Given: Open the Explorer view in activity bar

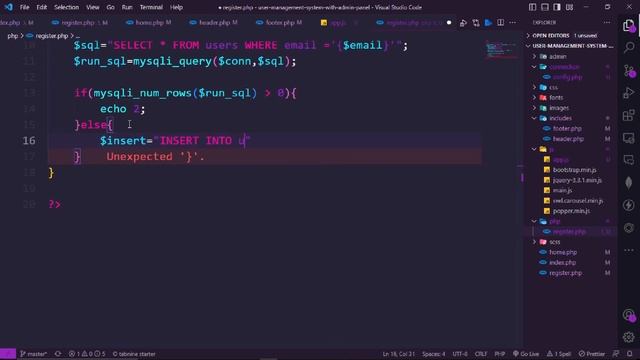Looking at the screenshot, I should [x=629, y=26].
